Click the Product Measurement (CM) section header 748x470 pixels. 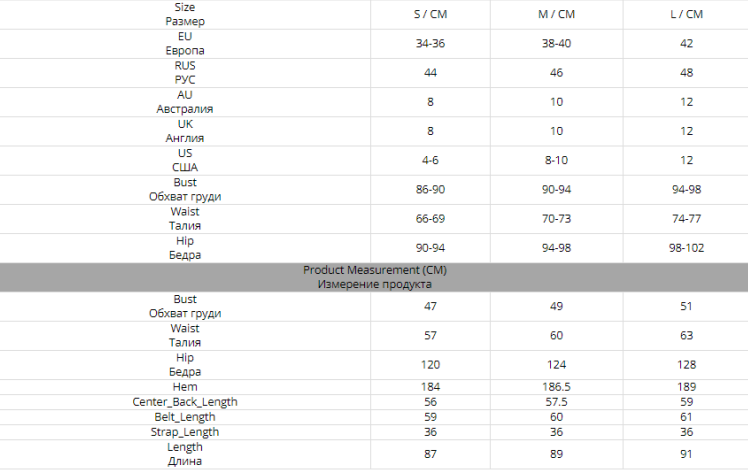tap(374, 277)
